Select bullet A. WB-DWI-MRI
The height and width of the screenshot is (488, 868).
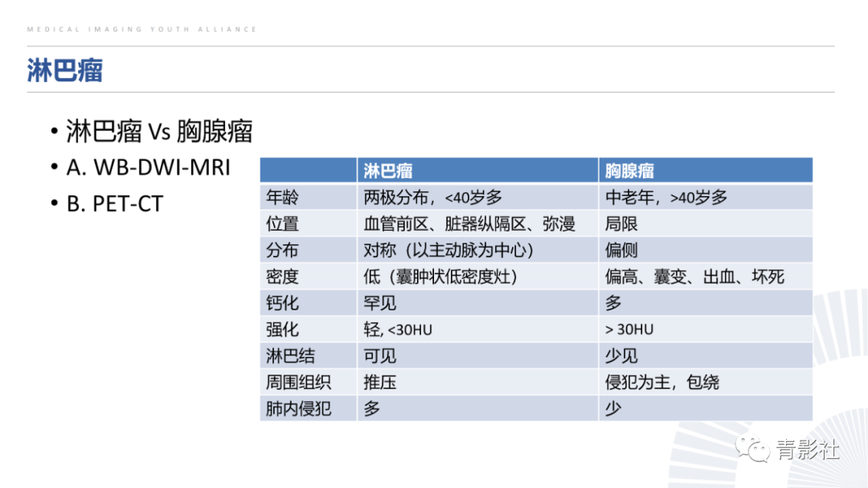point(148,167)
